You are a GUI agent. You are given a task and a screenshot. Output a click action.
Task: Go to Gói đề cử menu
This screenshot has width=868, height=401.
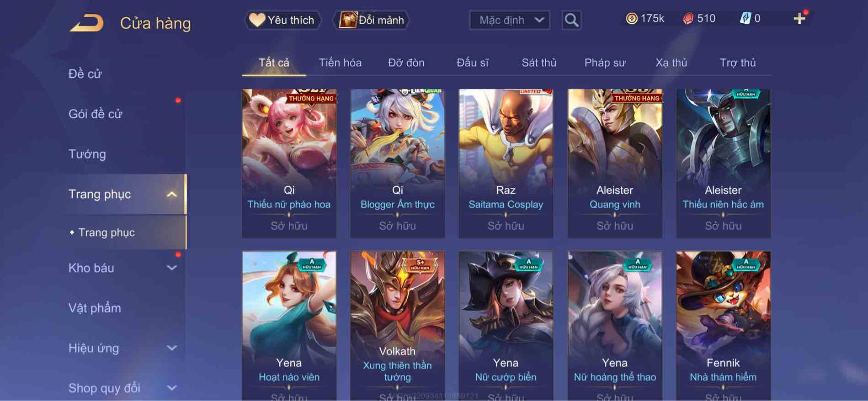[x=95, y=114]
